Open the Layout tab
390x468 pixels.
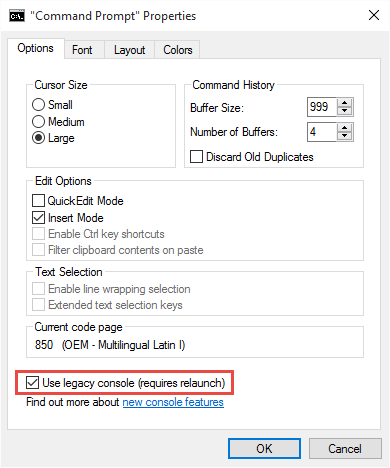(129, 50)
